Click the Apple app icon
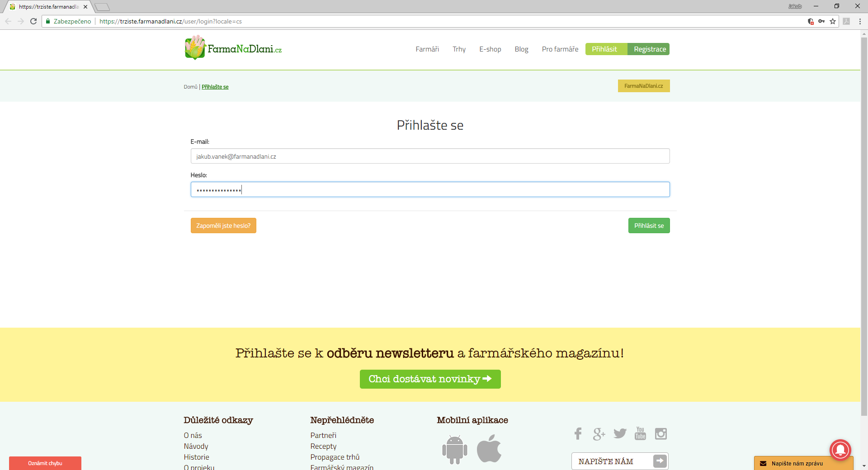 click(x=489, y=449)
